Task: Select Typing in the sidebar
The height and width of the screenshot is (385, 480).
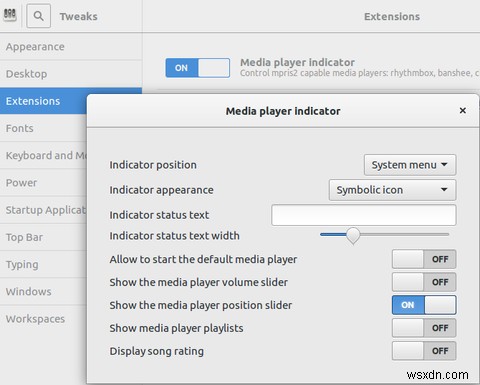Action: [x=43, y=264]
